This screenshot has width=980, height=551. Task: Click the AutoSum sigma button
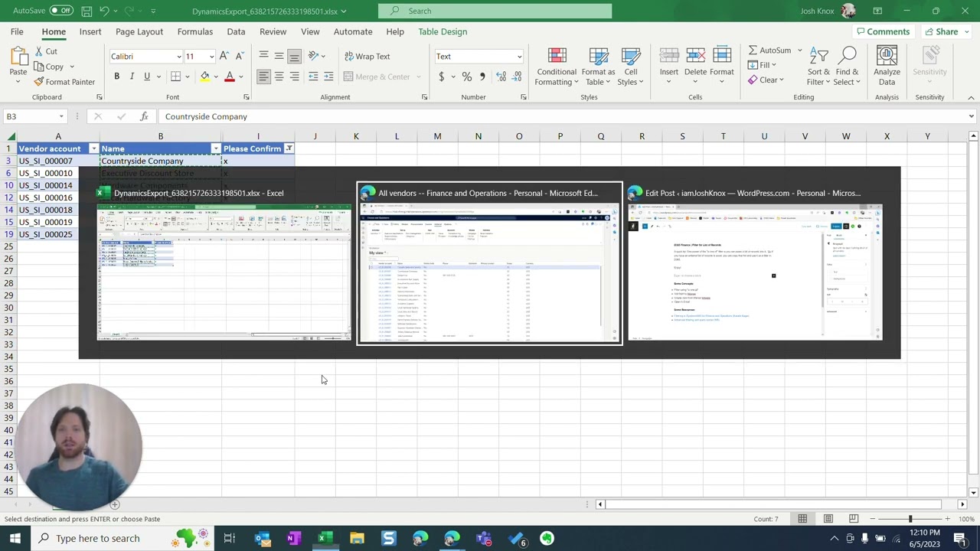(x=770, y=51)
